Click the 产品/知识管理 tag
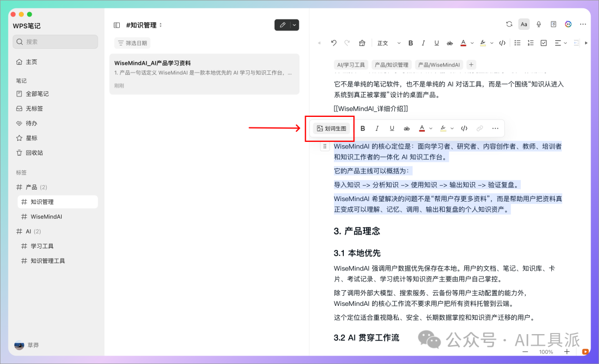 point(392,65)
